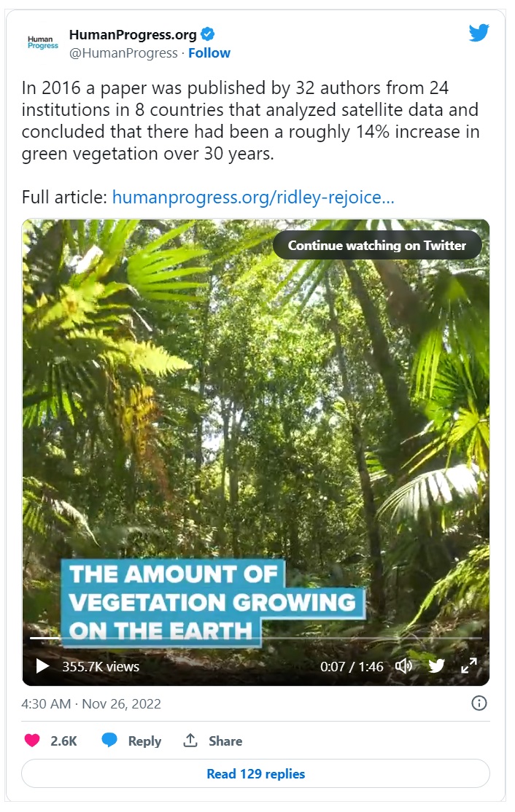The image size is (515, 812).
Task: Click the tweet info icon
Action: click(479, 703)
